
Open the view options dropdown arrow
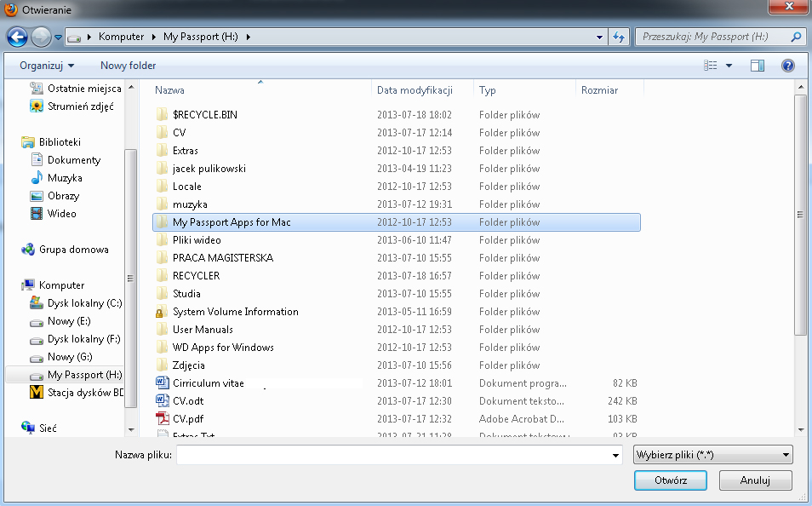tap(729, 66)
